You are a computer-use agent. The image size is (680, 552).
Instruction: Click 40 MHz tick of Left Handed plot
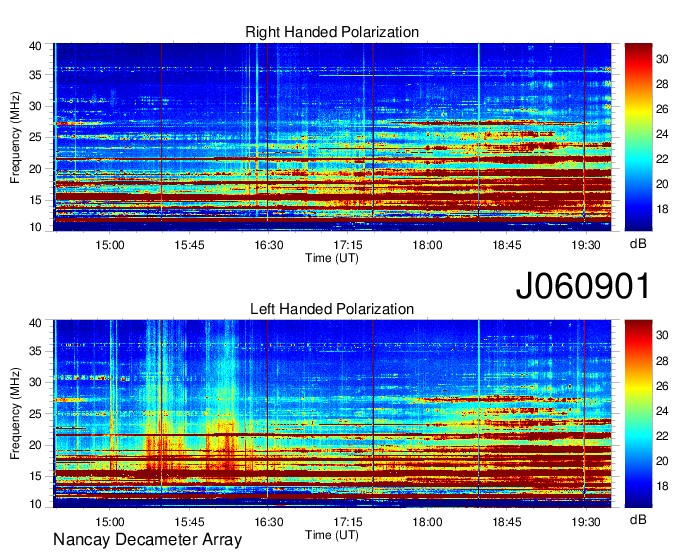[x=36, y=323]
